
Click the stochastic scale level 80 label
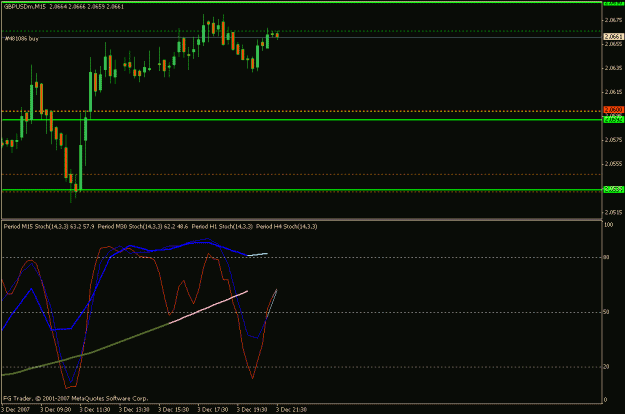click(x=606, y=258)
